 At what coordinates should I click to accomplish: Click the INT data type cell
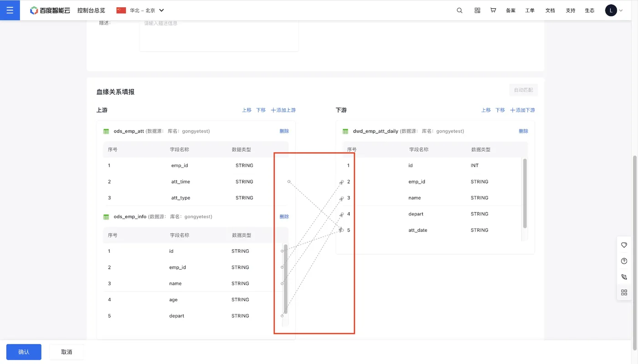(x=475, y=165)
